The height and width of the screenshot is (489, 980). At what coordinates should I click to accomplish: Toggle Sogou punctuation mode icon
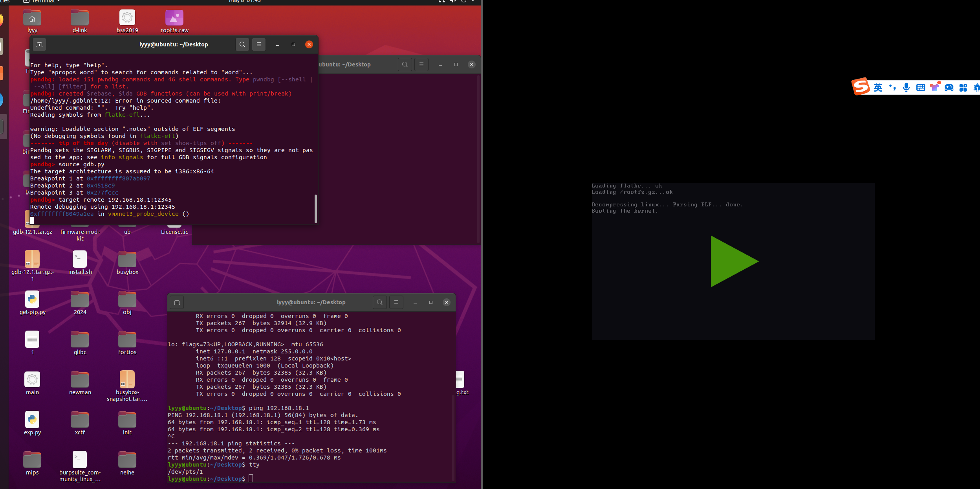[892, 88]
